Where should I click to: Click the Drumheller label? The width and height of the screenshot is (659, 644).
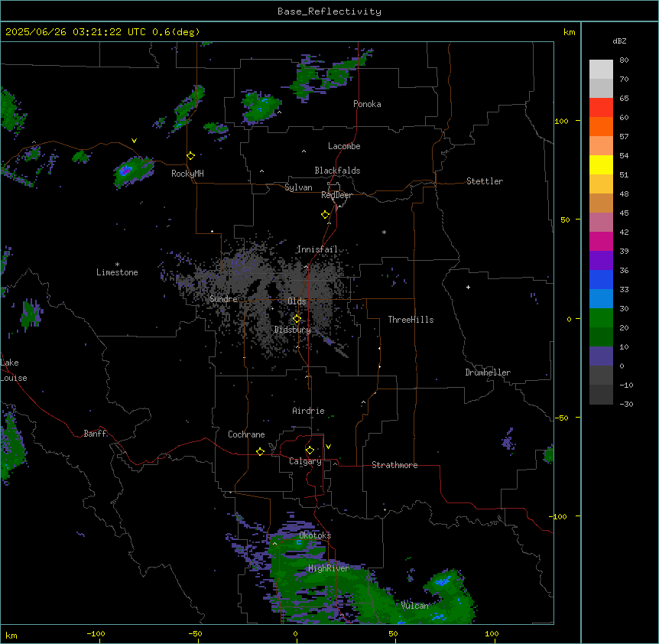(x=488, y=372)
